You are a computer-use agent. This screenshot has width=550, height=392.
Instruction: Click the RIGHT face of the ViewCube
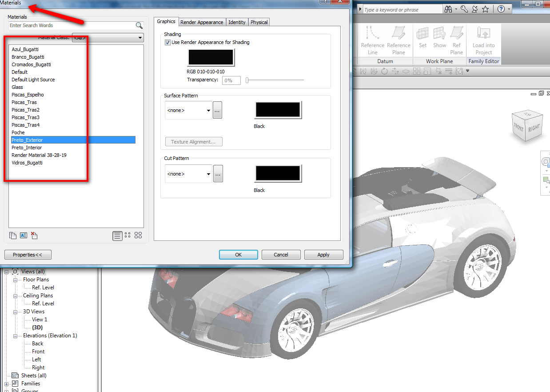[534, 128]
